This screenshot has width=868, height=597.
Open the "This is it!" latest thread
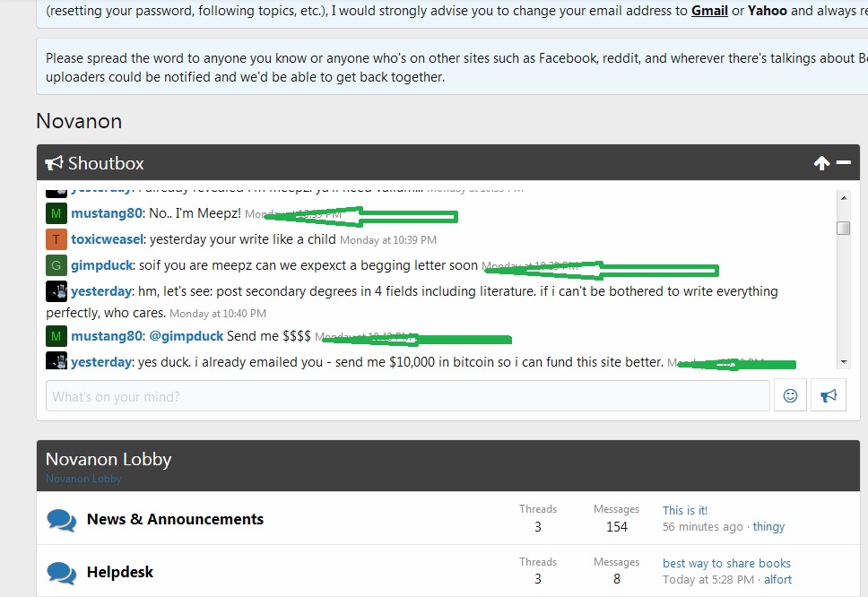[684, 510]
